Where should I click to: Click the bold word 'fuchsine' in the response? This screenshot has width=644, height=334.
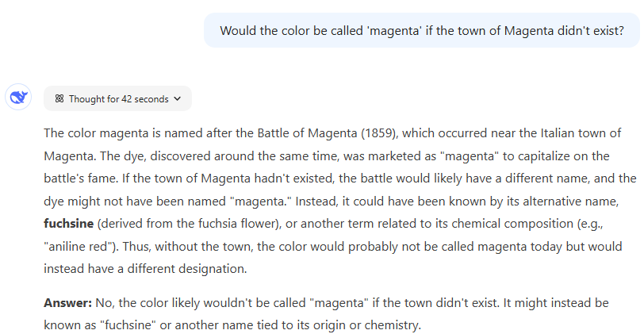pos(68,224)
